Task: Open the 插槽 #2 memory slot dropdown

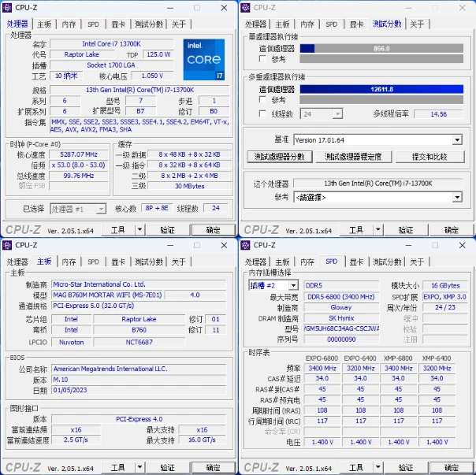Action: (293, 285)
